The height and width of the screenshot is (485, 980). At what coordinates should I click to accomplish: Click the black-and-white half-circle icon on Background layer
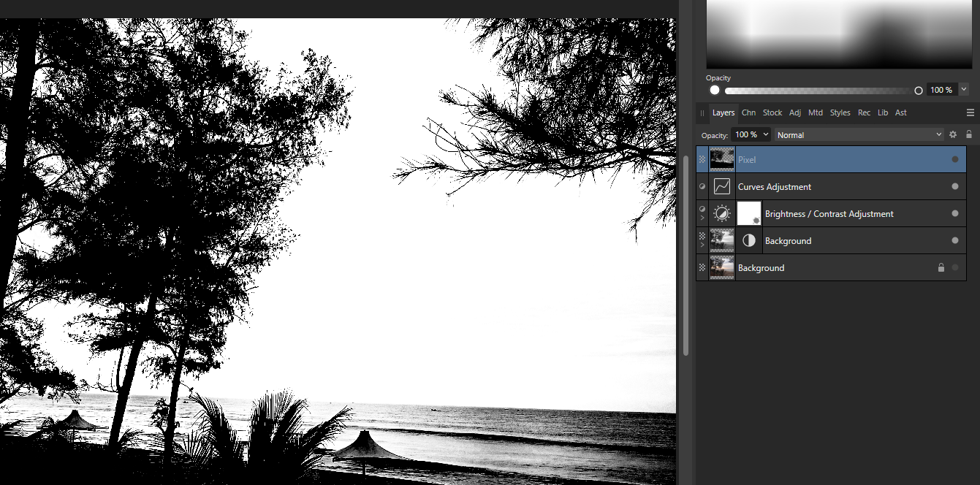749,240
